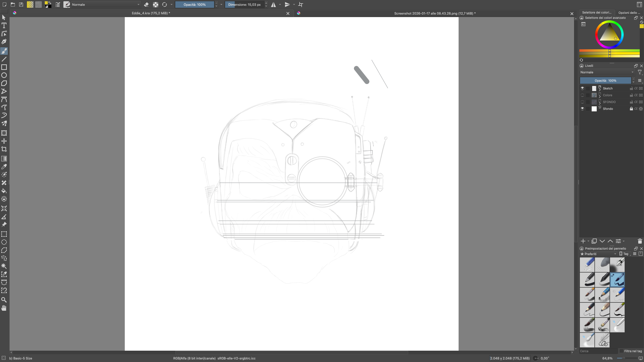Select the Crop tool
644x362 pixels.
(x=4, y=149)
